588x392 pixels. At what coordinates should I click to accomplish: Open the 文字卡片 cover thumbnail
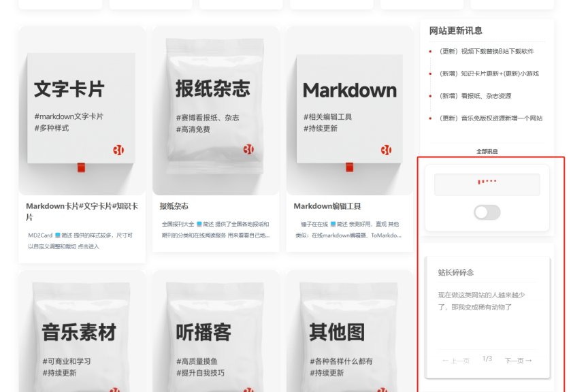[x=82, y=109]
